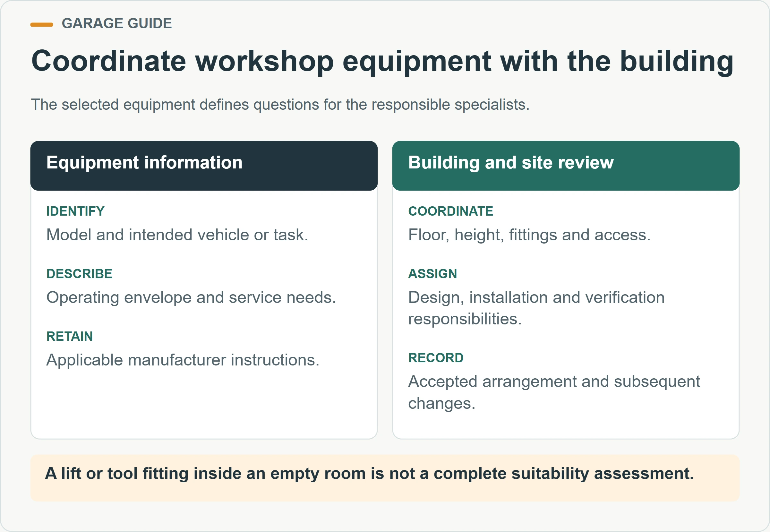This screenshot has height=532, width=770.
Task: Click the COORDINATE label
Action: click(x=451, y=211)
